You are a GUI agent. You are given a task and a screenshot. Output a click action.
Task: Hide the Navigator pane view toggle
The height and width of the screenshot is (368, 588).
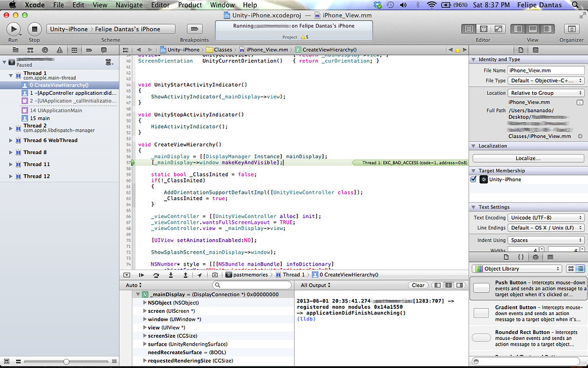point(519,29)
